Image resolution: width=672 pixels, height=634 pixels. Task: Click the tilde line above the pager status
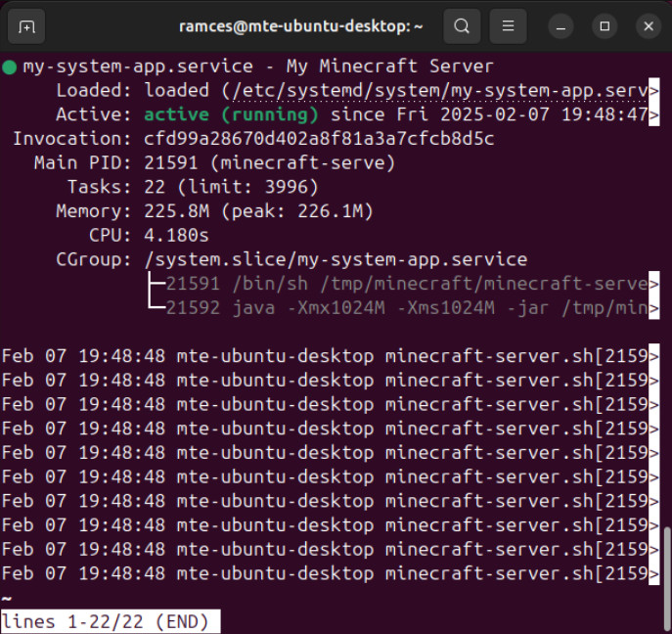tap(7, 598)
